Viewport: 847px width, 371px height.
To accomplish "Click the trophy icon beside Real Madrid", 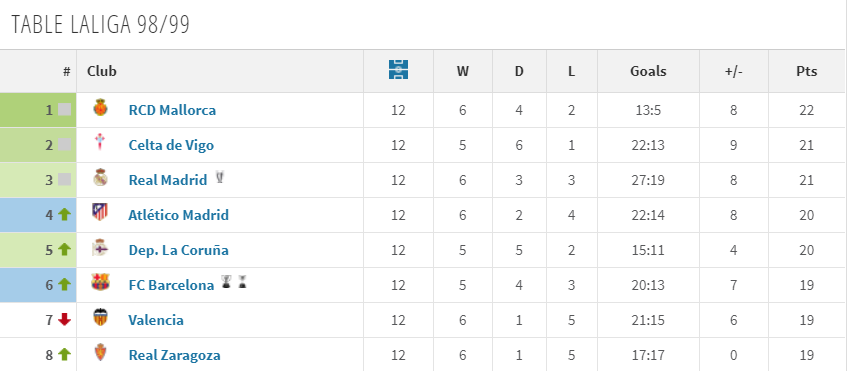I will coord(219,177).
